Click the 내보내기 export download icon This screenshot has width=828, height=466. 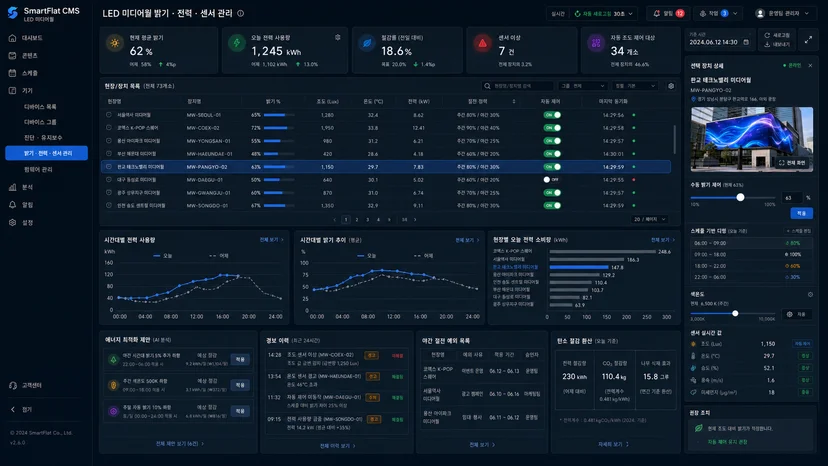point(767,44)
